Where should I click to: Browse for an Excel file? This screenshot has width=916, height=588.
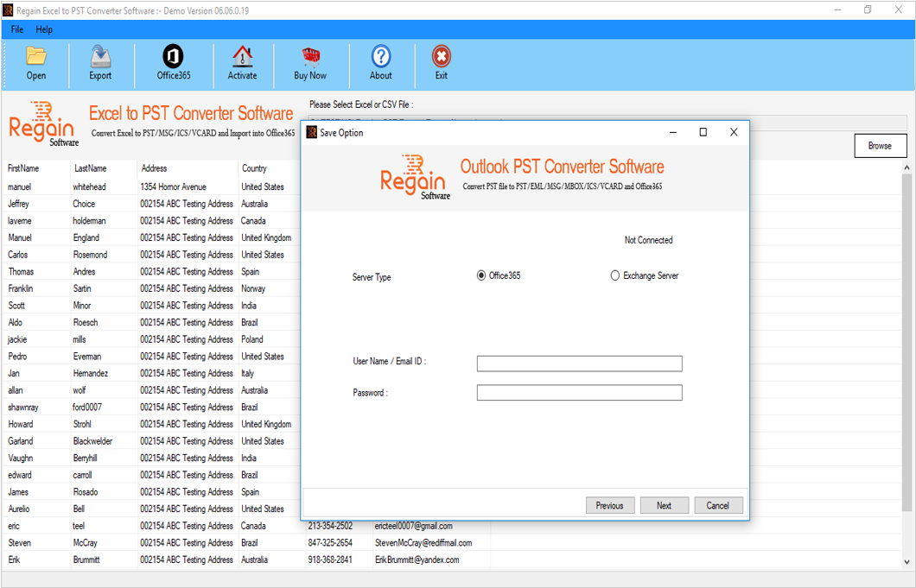(x=880, y=145)
